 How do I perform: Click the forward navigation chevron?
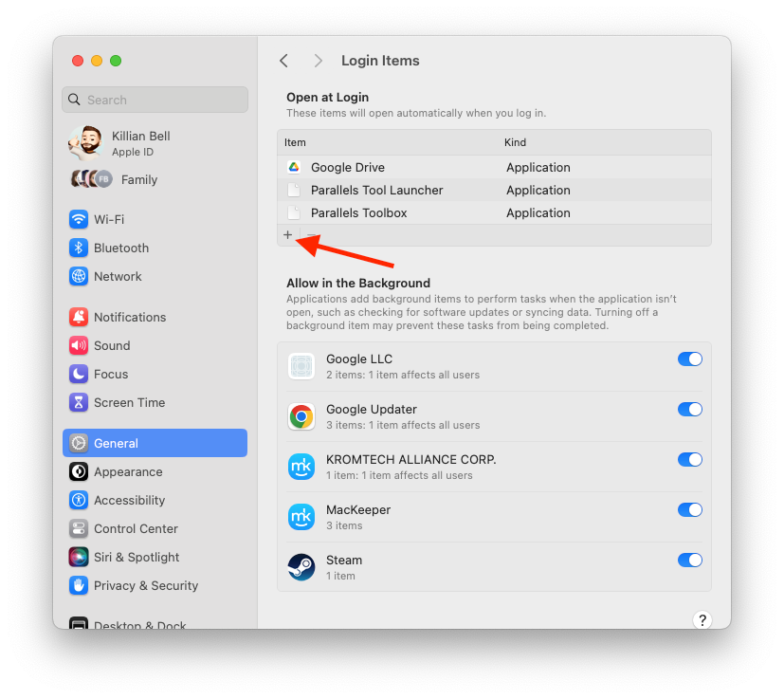tap(319, 60)
